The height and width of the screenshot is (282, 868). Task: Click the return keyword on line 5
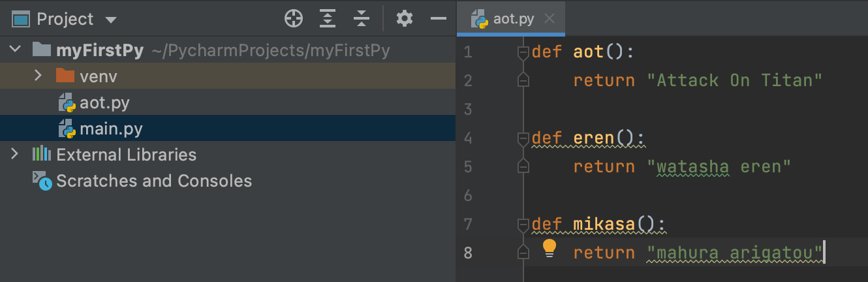pyautogui.click(x=604, y=166)
